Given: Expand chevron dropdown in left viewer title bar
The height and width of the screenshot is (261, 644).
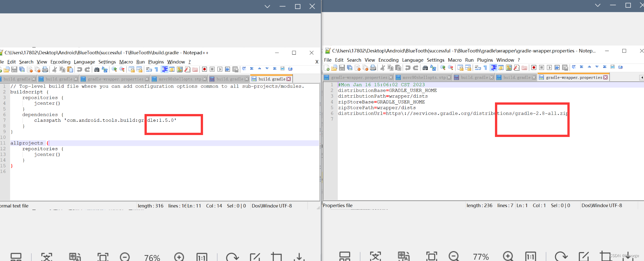Looking at the screenshot, I should coord(267,6).
